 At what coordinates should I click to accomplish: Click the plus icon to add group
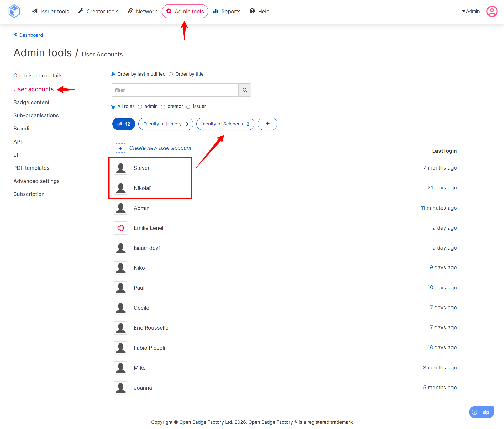click(267, 124)
